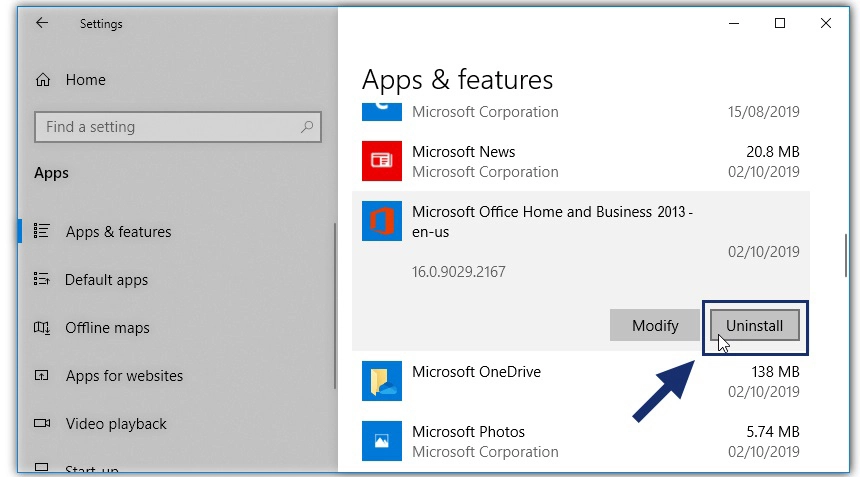Click the app list vertical scrollbar
The image size is (860, 477).
click(845, 255)
